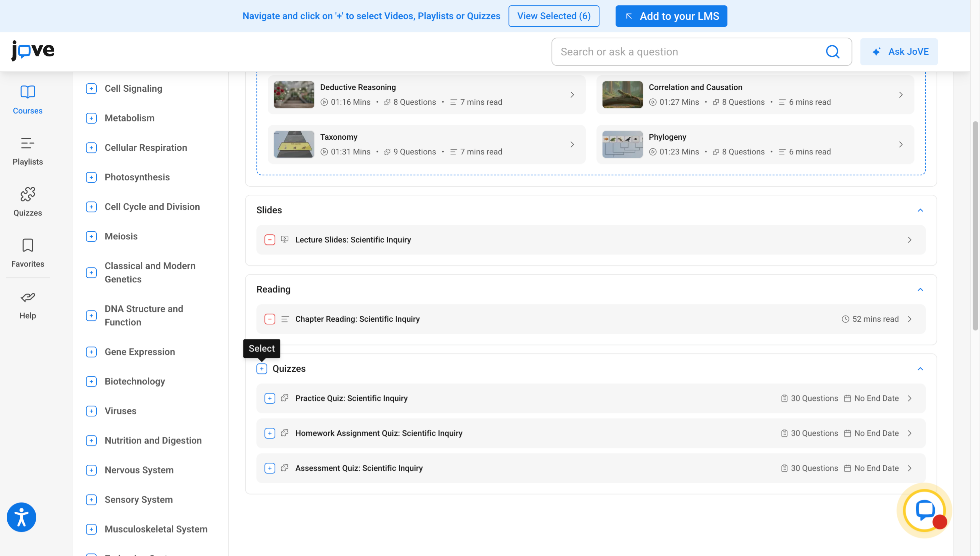The width and height of the screenshot is (980, 556).
Task: Open Taxonomy video card
Action: (x=427, y=144)
